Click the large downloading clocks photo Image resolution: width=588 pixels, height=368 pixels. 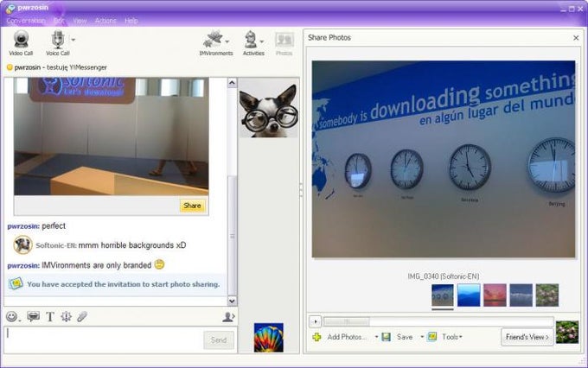tap(444, 159)
